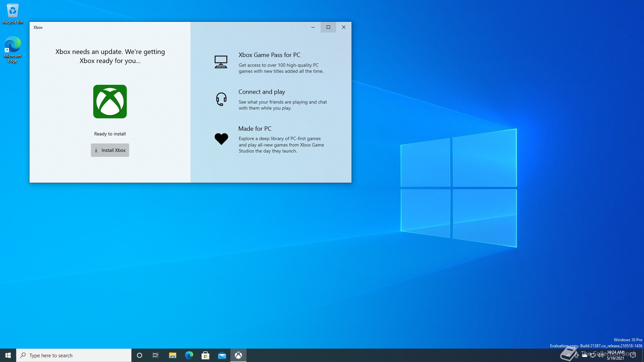The height and width of the screenshot is (362, 644).
Task: Open Cortana from the taskbar
Action: pos(140,355)
